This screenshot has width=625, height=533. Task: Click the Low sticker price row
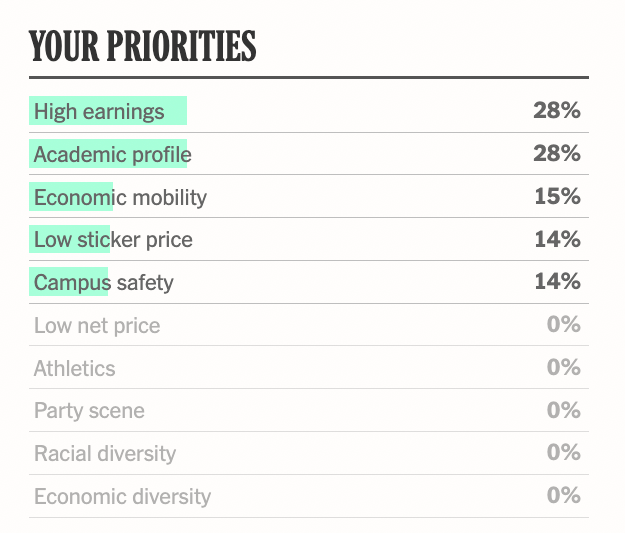pos(309,239)
